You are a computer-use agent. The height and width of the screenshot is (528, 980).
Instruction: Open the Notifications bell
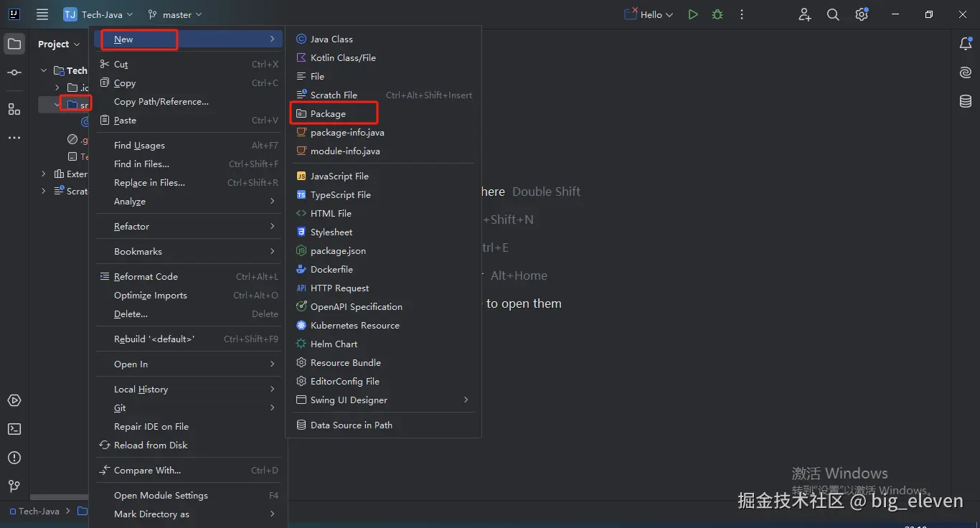966,44
